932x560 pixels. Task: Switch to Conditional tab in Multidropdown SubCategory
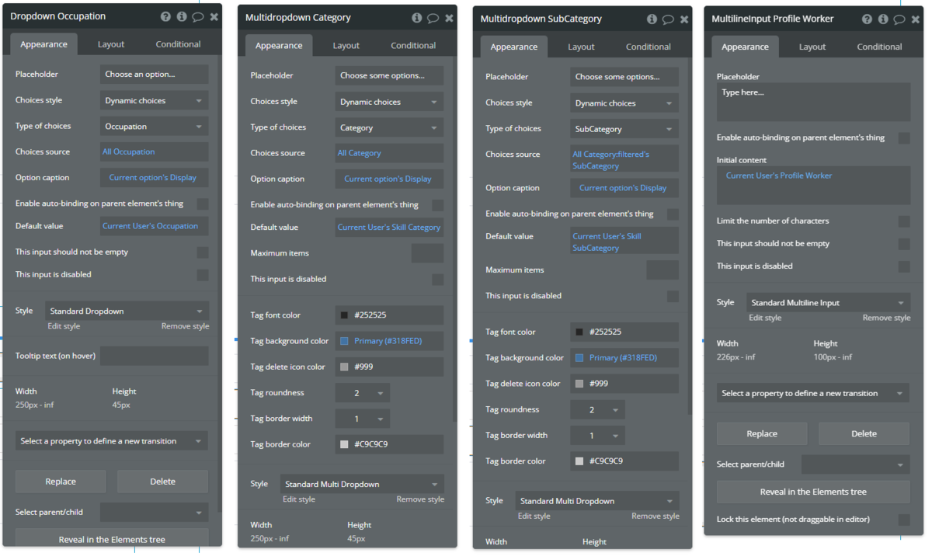(649, 47)
